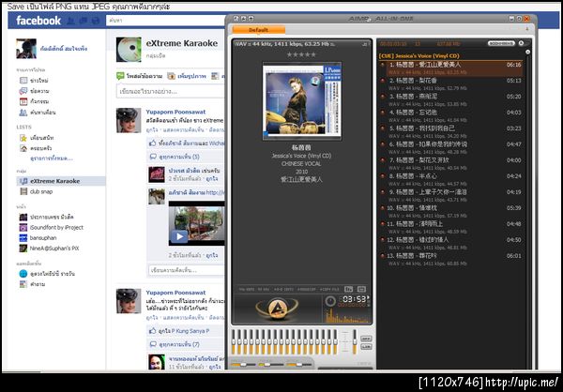Viewport: 563px width, 392px height.
Task: Open the user profile picture in Facebook sidebar
Action: (26, 49)
